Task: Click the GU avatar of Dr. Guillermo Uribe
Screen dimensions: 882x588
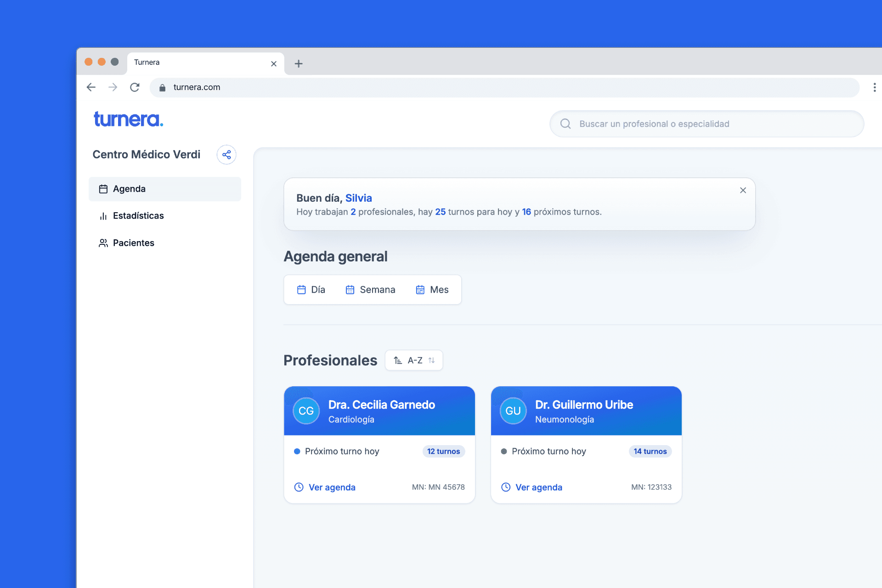Action: coord(513,411)
